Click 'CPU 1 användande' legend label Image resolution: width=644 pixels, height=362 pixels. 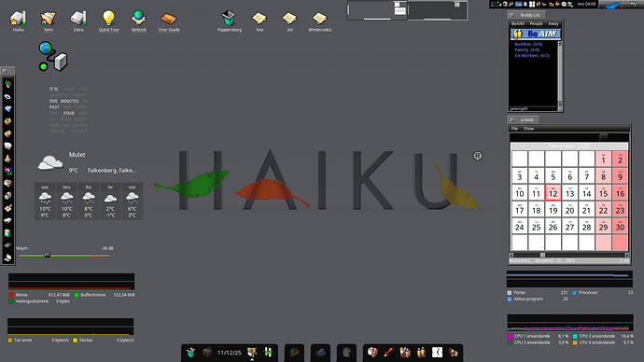point(532,336)
